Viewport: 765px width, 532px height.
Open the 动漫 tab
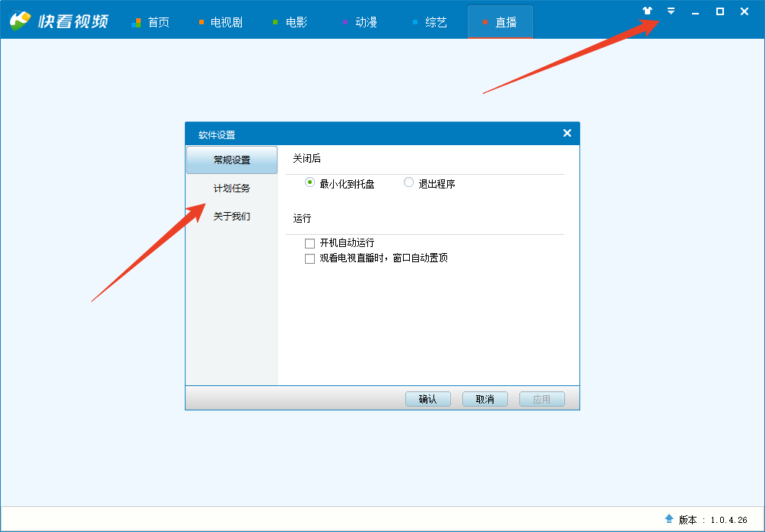360,22
